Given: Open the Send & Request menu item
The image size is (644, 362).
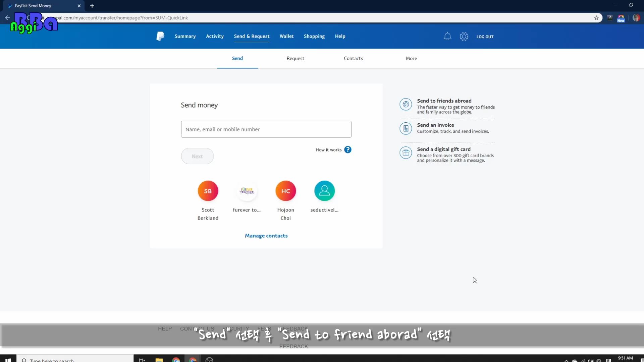Looking at the screenshot, I should point(252,36).
